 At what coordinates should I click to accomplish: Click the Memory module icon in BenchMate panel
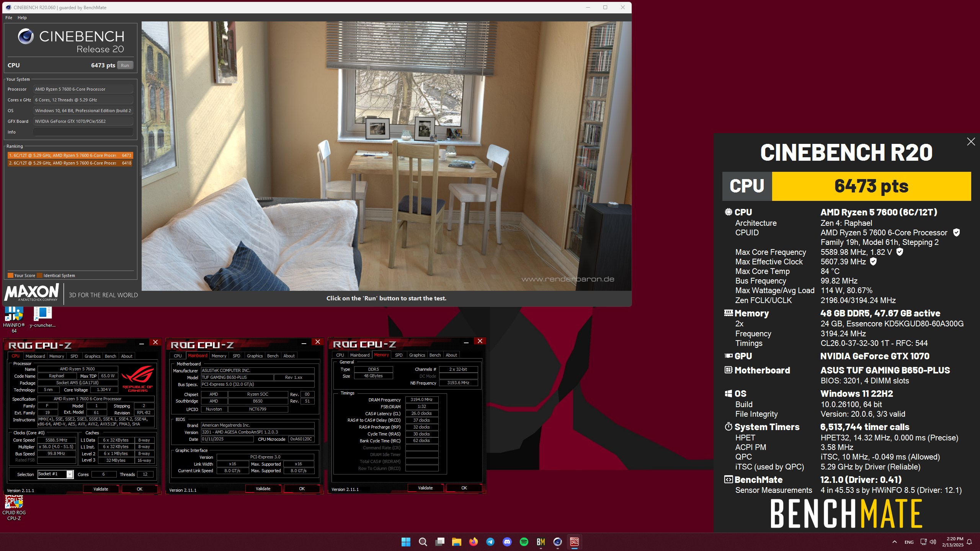coord(728,313)
